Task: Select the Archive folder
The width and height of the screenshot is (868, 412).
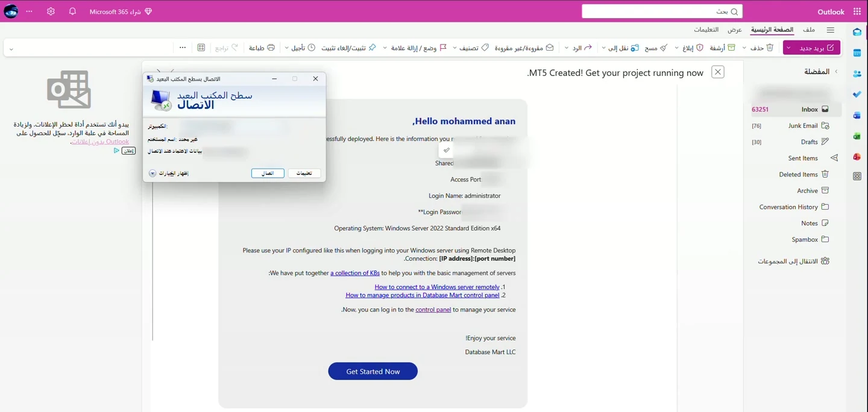Action: click(793, 190)
